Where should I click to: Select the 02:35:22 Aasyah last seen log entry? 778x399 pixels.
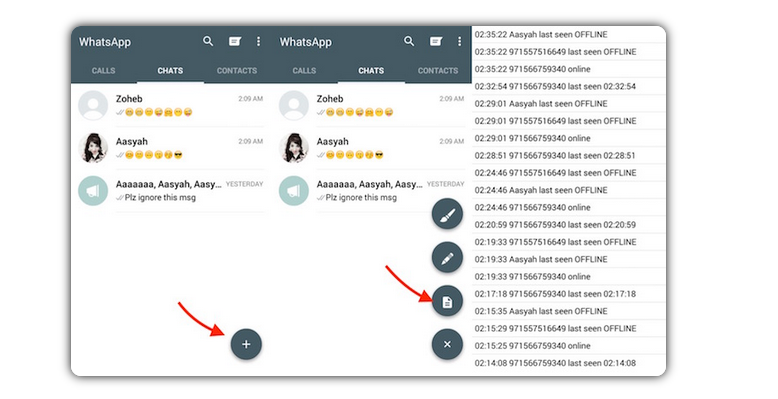coord(569,35)
